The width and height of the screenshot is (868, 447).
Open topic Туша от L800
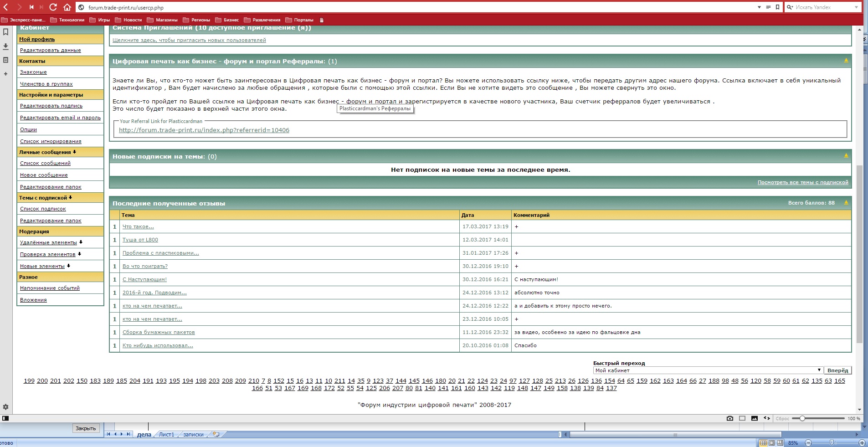pyautogui.click(x=140, y=240)
